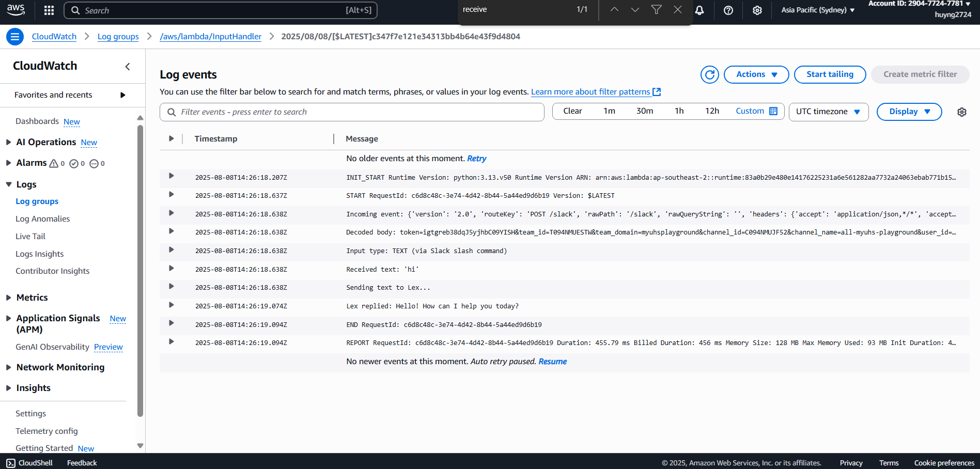Open Log groups in the sidebar
Viewport: 980px width, 469px height.
tap(37, 201)
